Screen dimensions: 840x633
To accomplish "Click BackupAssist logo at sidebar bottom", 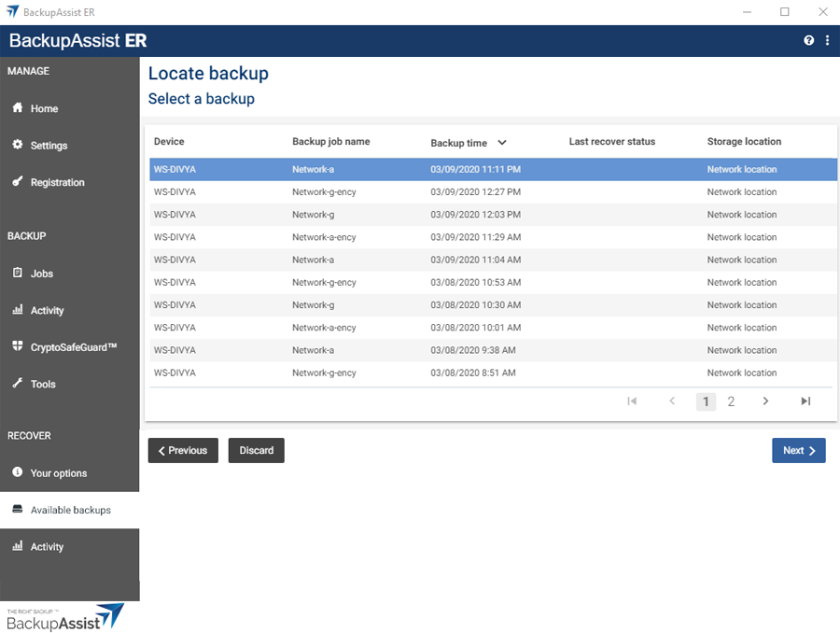I will point(64,617).
